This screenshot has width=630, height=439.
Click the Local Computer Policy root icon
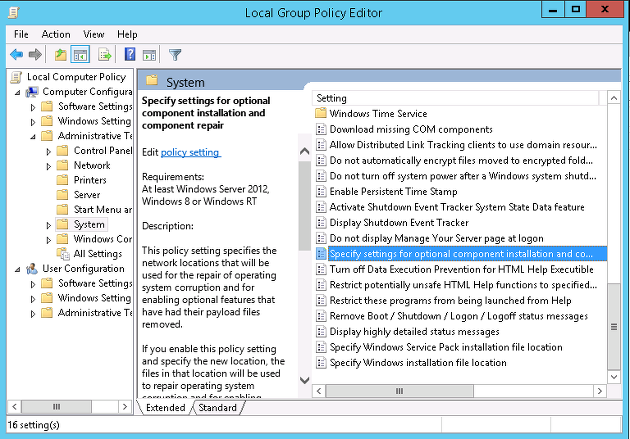click(16, 77)
